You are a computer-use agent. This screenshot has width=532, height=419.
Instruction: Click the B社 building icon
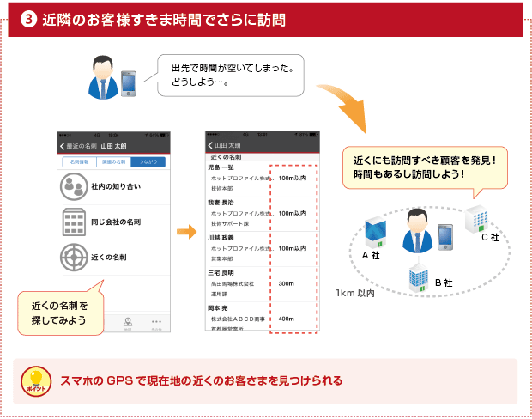(419, 279)
